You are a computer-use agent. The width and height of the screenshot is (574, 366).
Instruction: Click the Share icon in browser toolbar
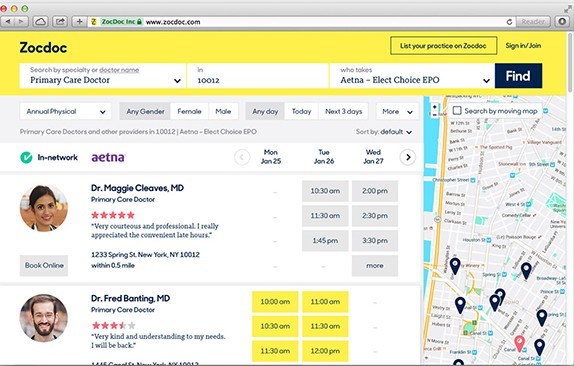coord(60,22)
